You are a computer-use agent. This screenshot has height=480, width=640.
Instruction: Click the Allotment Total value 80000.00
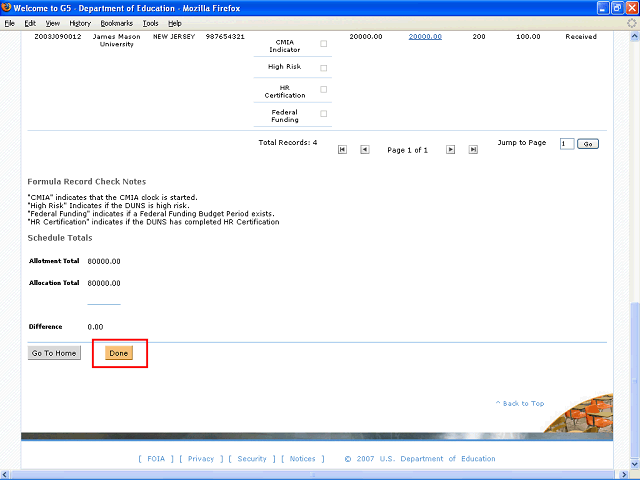(x=104, y=261)
